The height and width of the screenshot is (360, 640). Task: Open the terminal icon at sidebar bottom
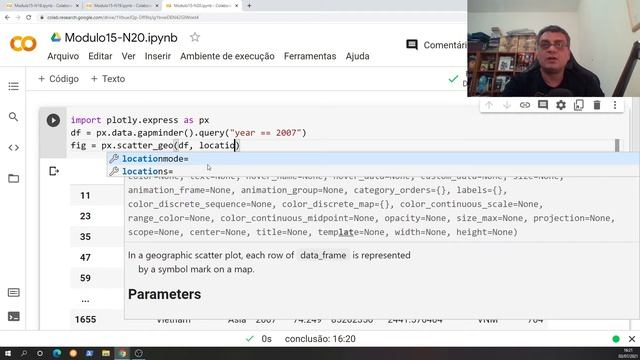[13, 316]
